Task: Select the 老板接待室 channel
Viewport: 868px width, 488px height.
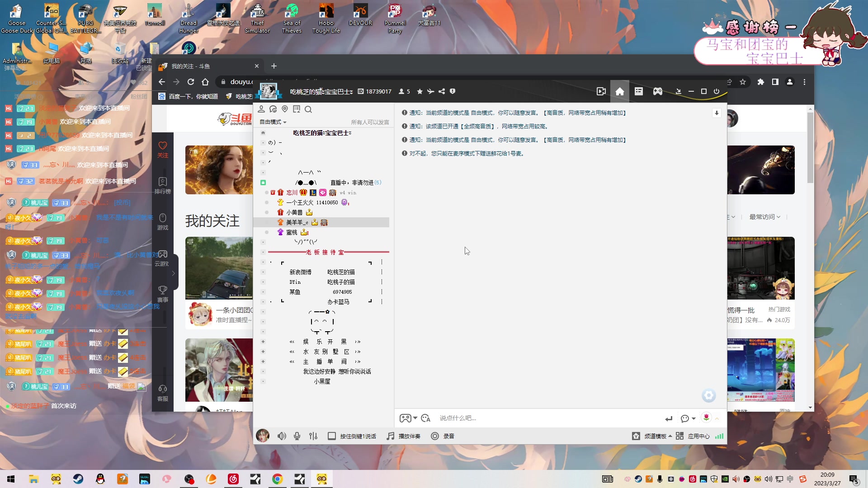Action: click(x=325, y=252)
